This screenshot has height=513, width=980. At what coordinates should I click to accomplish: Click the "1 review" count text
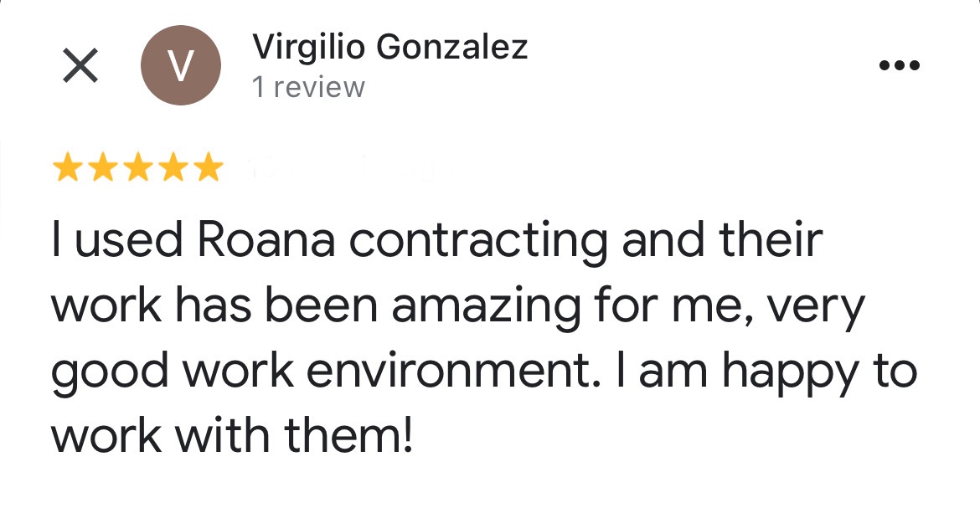point(308,88)
